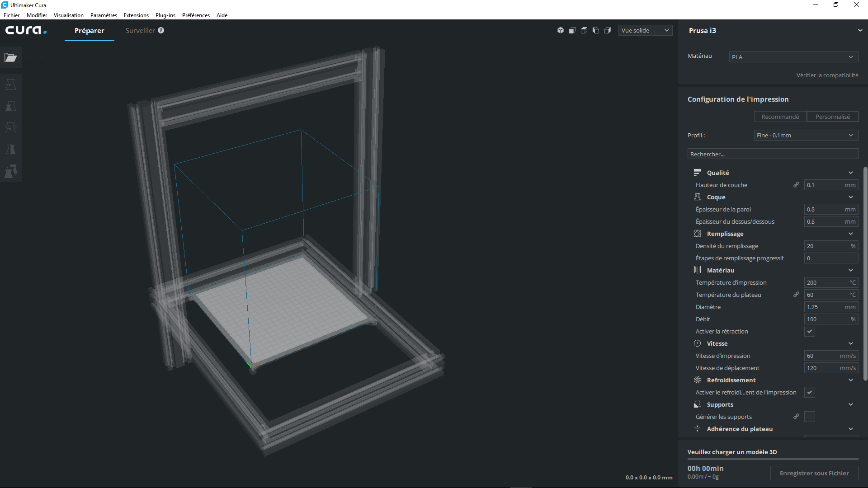868x488 pixels.
Task: Click Vérifier la compatibilité link
Action: coord(827,75)
